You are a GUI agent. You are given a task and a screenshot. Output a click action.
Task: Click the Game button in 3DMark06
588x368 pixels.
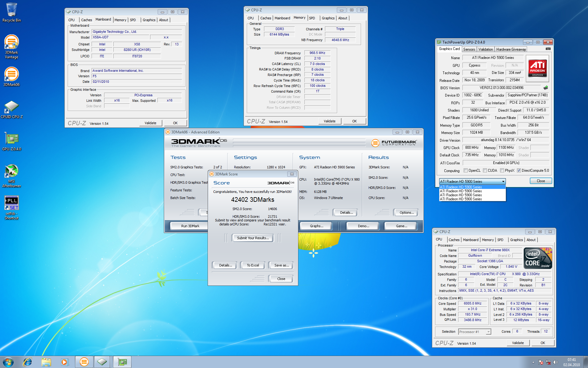coord(401,226)
